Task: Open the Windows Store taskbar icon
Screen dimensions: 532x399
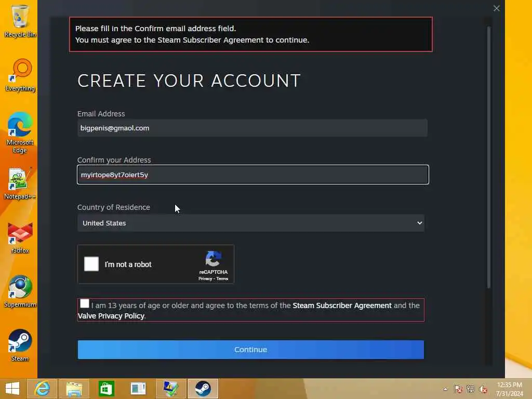Action: (x=106, y=389)
